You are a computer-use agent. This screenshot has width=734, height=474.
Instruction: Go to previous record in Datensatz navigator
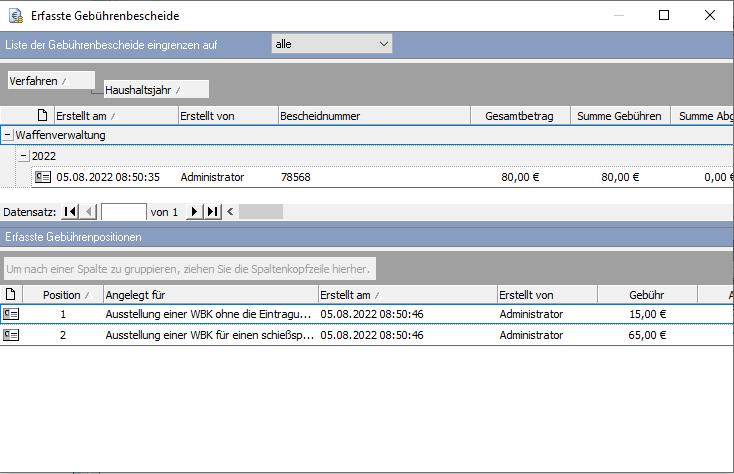click(x=88, y=212)
